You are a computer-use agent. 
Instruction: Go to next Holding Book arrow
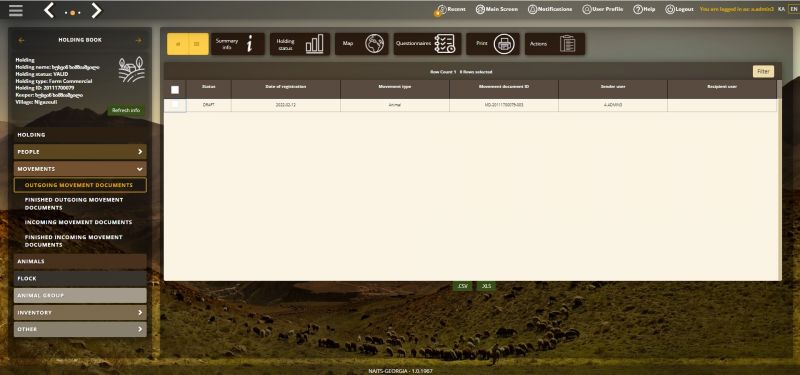[138, 40]
